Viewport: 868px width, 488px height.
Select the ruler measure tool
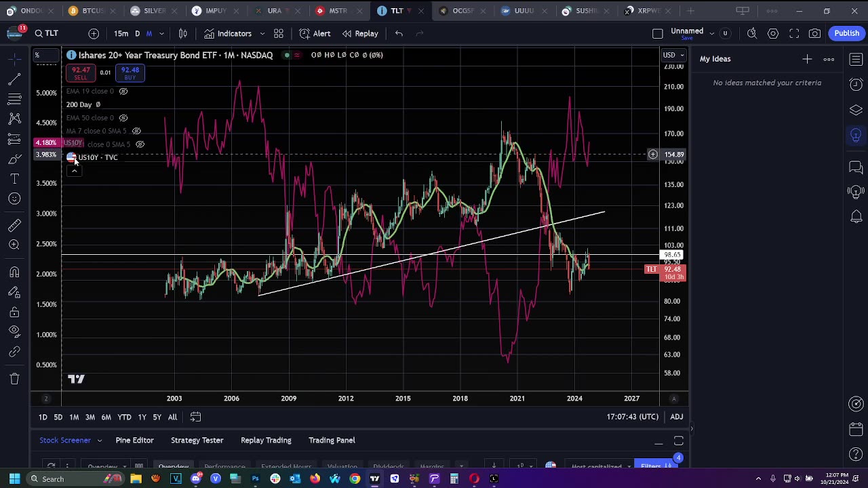(x=14, y=225)
